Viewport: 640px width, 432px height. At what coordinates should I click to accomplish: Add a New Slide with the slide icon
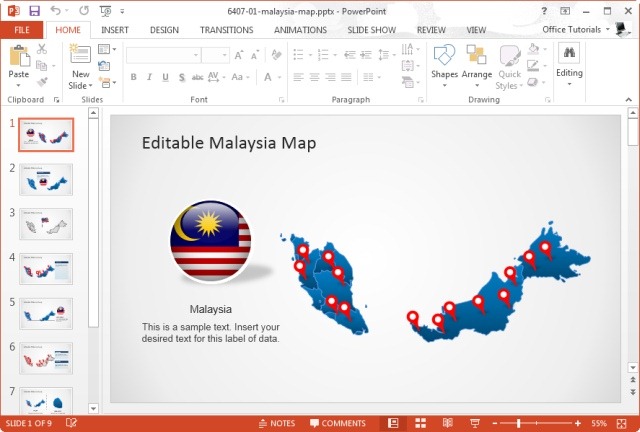point(80,54)
